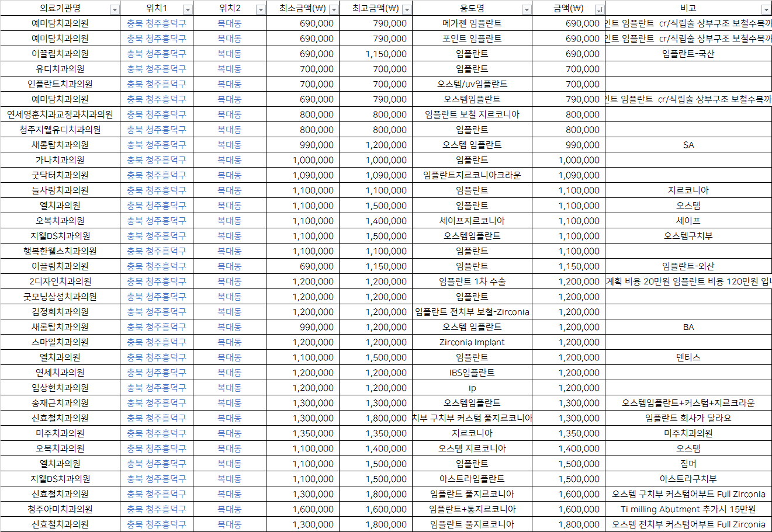Select the 연세치과의원 cell

[x=60, y=373]
